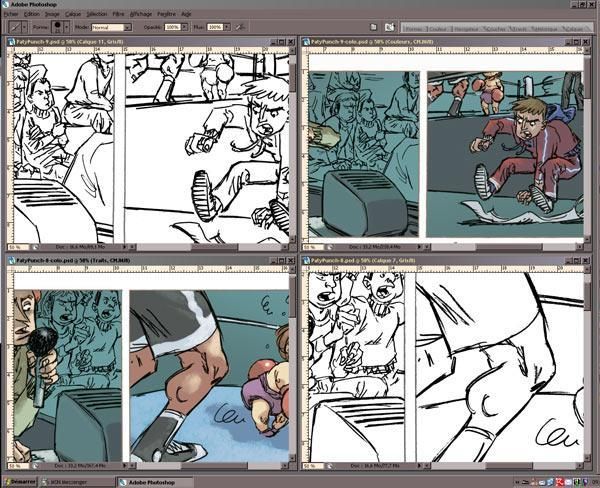The width and height of the screenshot is (600, 488).
Task: Click document icon of PatyPunch-9-colo.psd window
Action: (x=306, y=41)
